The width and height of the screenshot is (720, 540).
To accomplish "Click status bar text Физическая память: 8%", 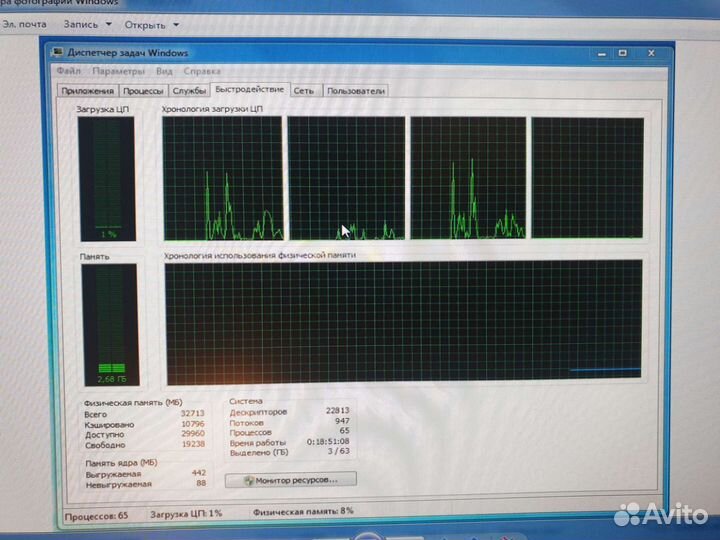I will (303, 511).
